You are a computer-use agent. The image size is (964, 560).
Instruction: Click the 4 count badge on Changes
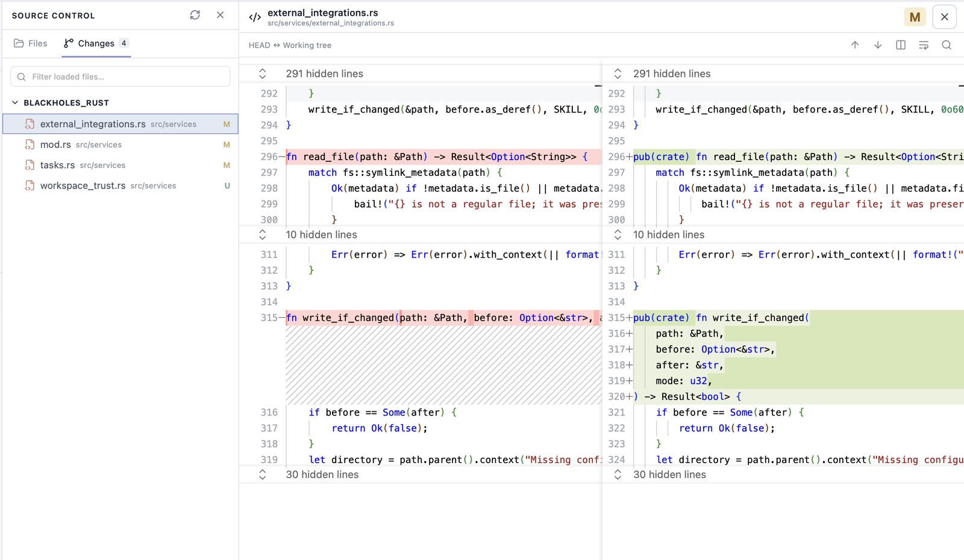(x=124, y=43)
